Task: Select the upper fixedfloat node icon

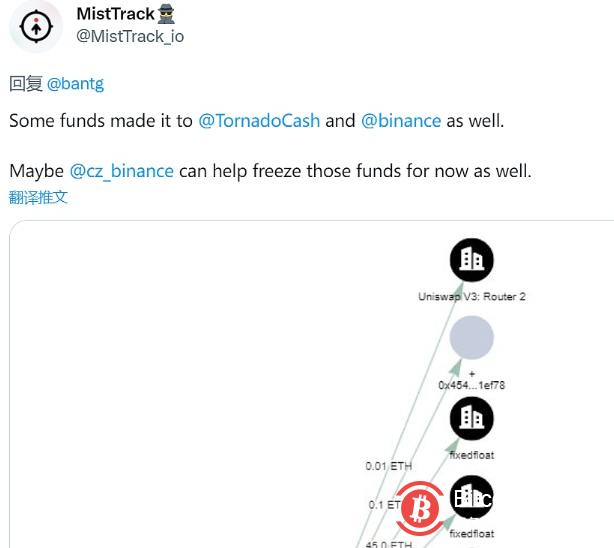Action: (x=472, y=418)
